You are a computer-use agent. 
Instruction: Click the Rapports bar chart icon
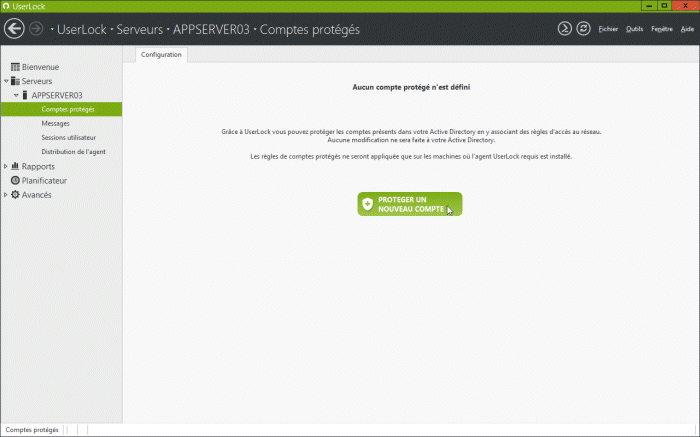[x=15, y=166]
